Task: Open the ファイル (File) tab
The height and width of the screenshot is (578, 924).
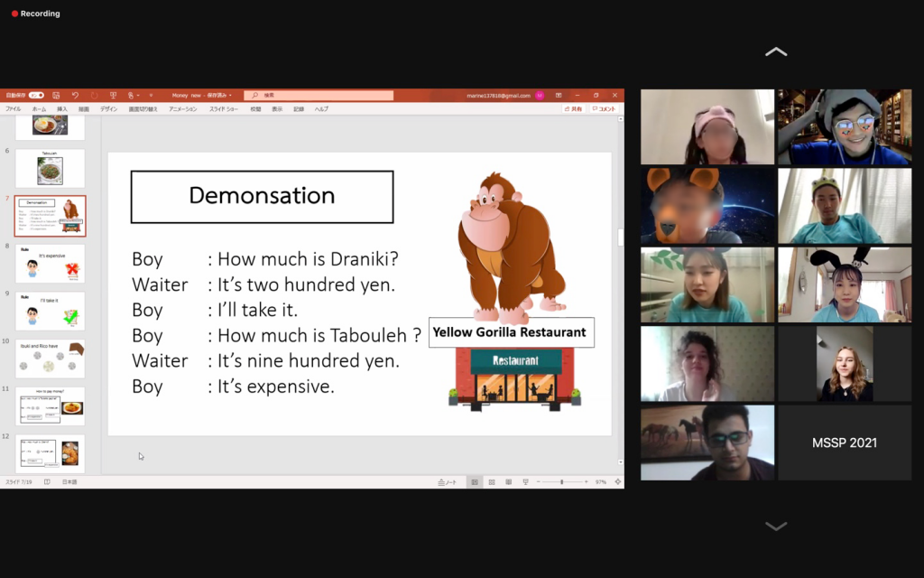Action: click(x=13, y=109)
